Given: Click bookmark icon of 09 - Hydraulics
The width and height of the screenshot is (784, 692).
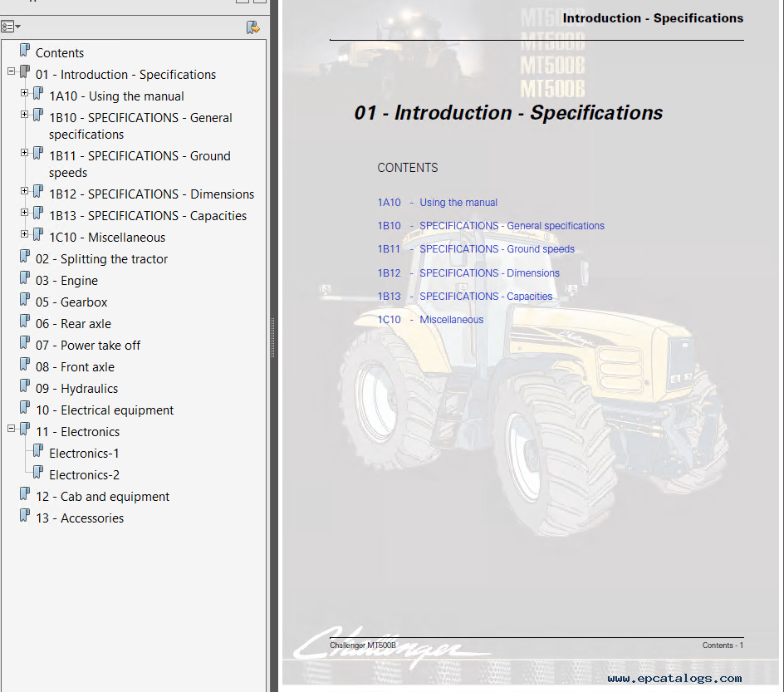Looking at the screenshot, I should pyautogui.click(x=25, y=386).
